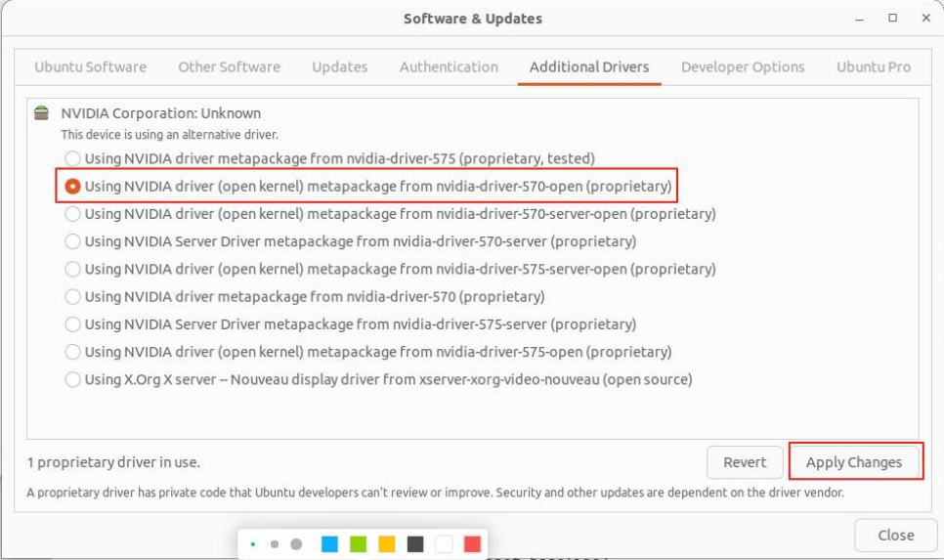Select the nvidia-driver-575-server radio option
Viewport: 944px width, 560px height.
73,323
